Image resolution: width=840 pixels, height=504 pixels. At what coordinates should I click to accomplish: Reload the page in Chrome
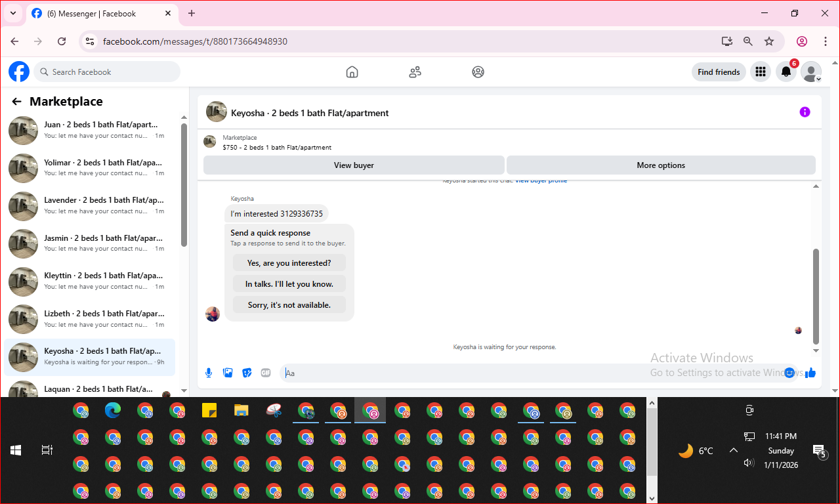62,41
